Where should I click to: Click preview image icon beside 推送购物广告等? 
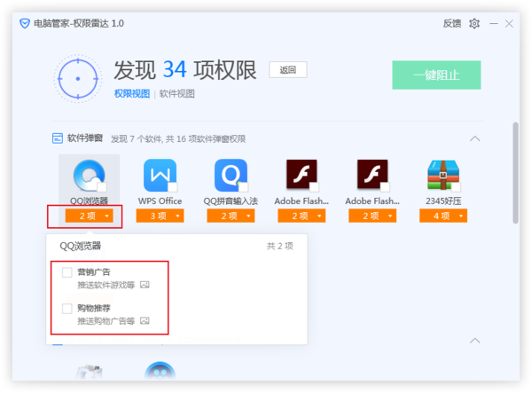pyautogui.click(x=145, y=321)
